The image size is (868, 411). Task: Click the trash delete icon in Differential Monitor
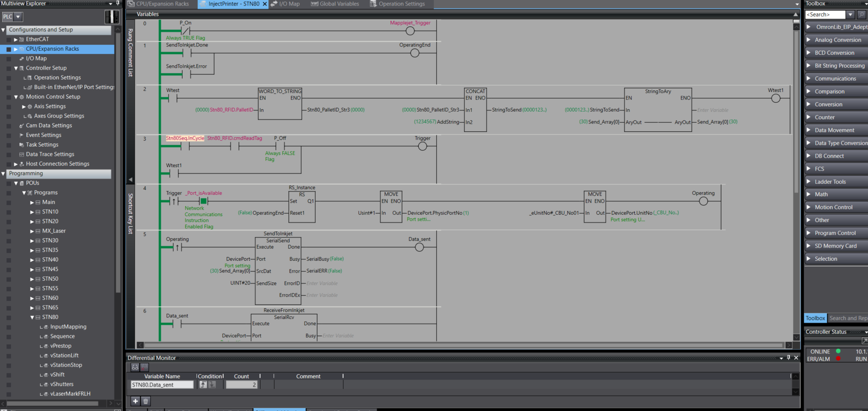(145, 401)
